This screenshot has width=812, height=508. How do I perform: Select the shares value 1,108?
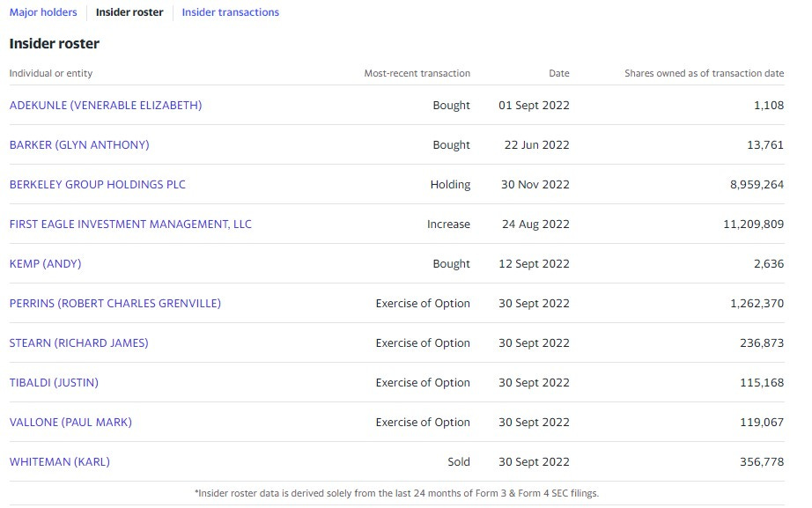pyautogui.click(x=769, y=105)
